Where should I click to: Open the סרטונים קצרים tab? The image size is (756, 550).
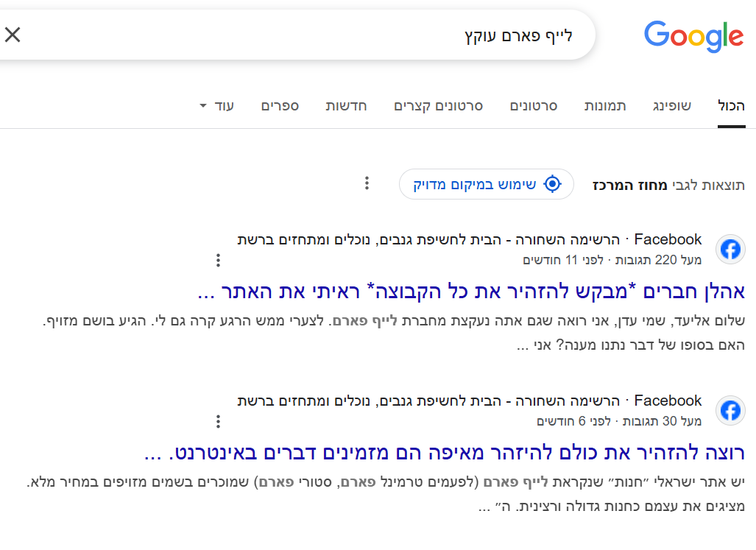[x=438, y=106]
